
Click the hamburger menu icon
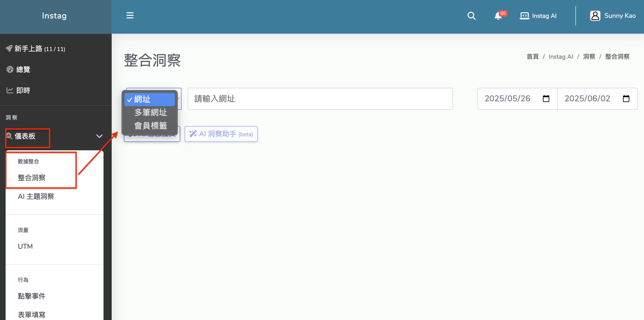tap(130, 16)
